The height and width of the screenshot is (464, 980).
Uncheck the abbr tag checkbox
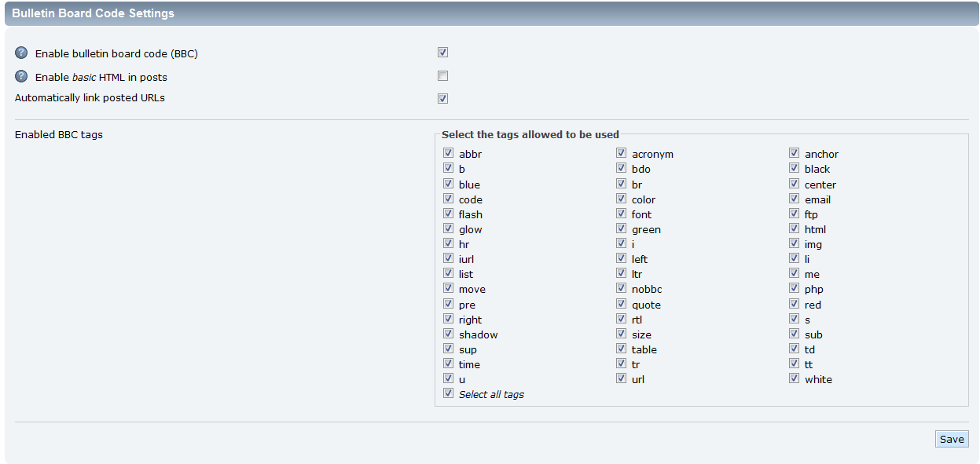coord(448,154)
